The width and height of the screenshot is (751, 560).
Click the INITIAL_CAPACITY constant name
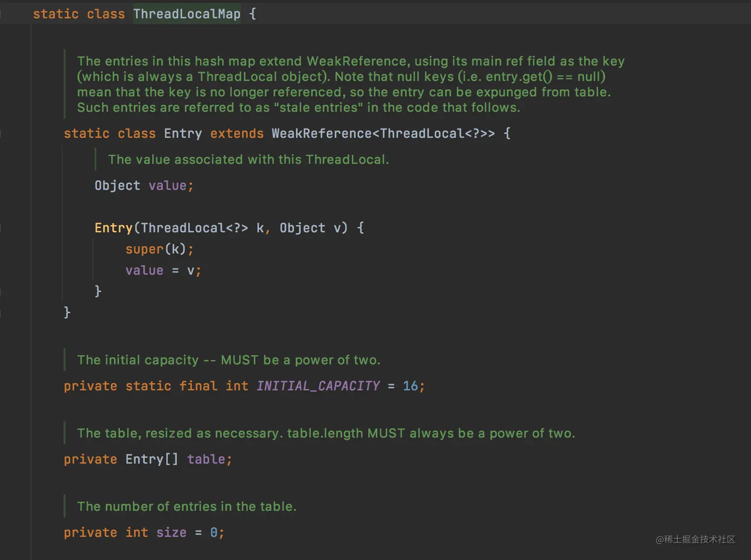coord(318,386)
